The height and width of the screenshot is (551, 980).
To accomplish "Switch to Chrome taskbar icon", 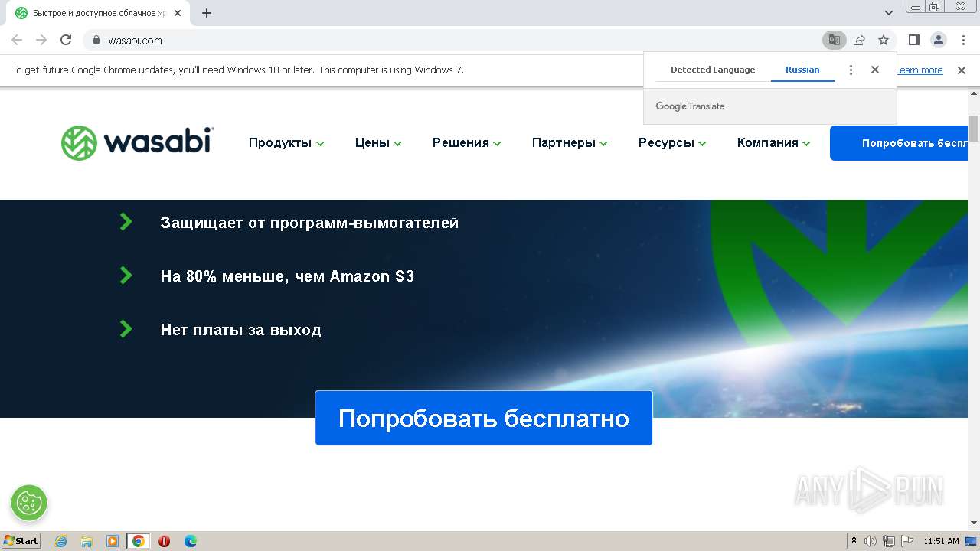I will point(139,541).
